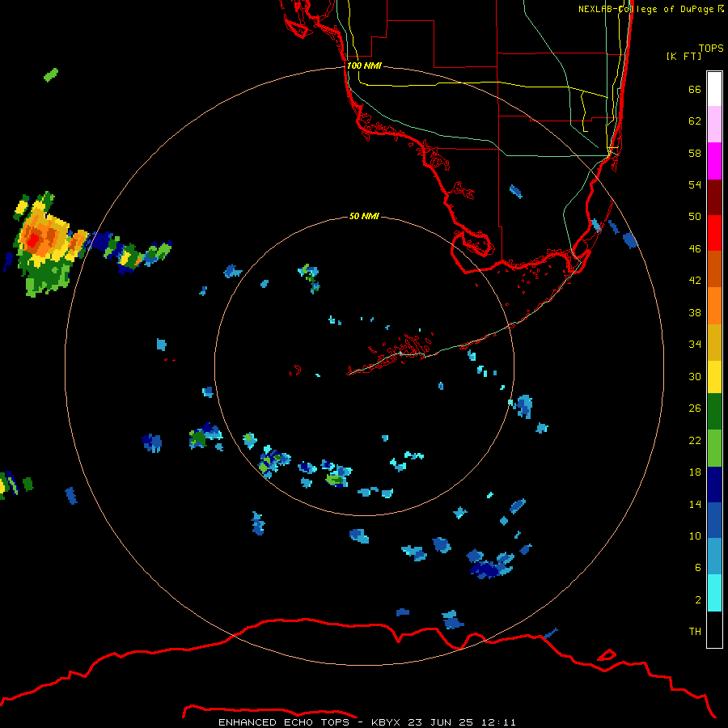Image resolution: width=728 pixels, height=728 pixels.
Task: Click the light pink legend swatch
Action: 714,125
